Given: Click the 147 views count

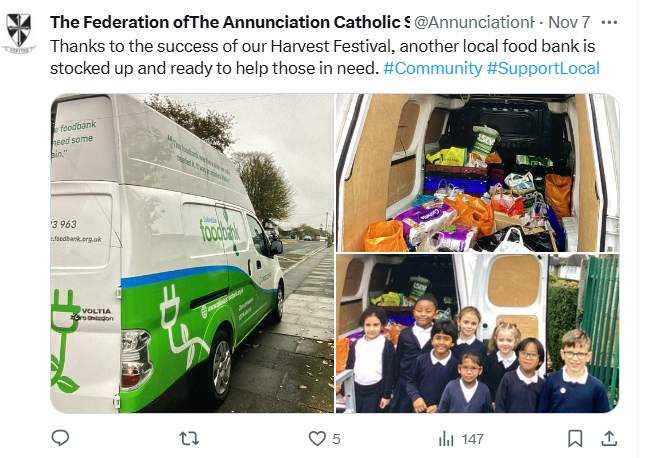Looking at the screenshot, I should (x=473, y=439).
